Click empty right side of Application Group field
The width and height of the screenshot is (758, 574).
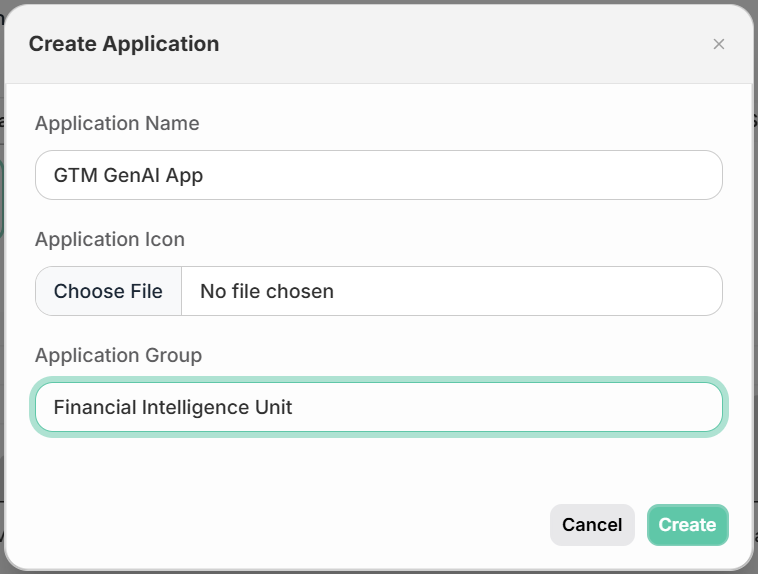click(508, 407)
